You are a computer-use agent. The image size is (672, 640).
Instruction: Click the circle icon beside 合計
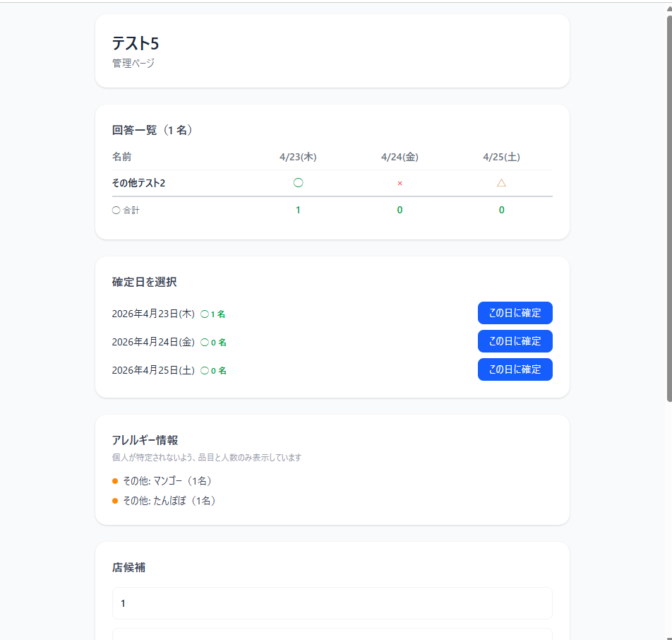tap(116, 210)
